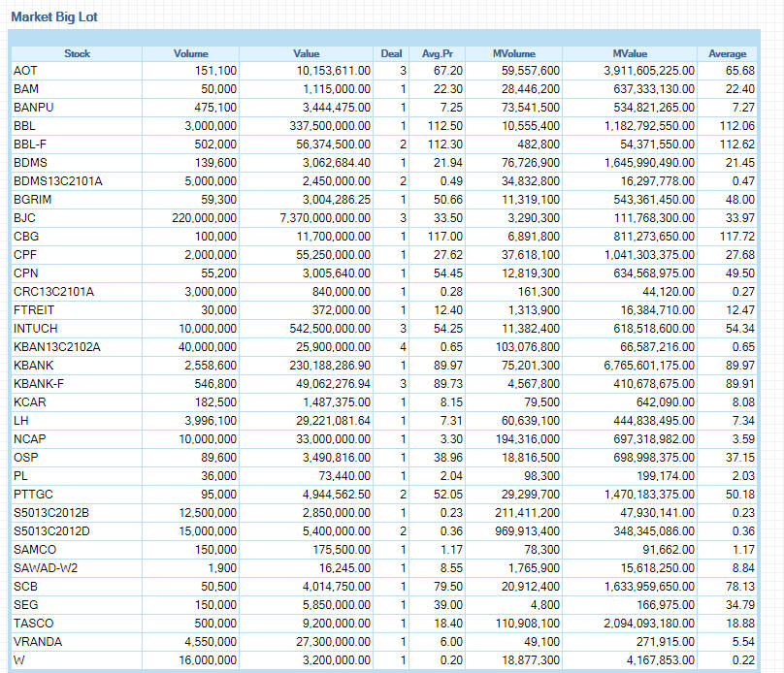This screenshot has width=784, height=673.
Task: Select the NCAP stock name
Action: pos(29,439)
